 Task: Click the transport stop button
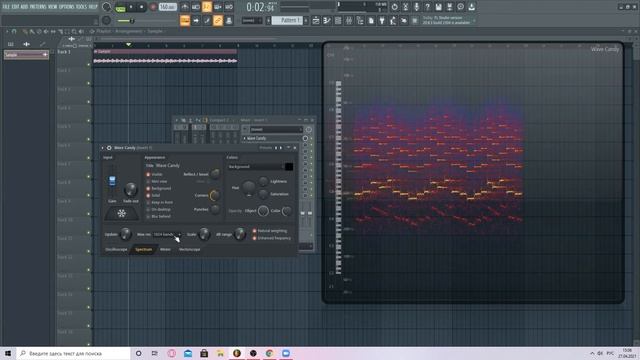click(x=141, y=7)
